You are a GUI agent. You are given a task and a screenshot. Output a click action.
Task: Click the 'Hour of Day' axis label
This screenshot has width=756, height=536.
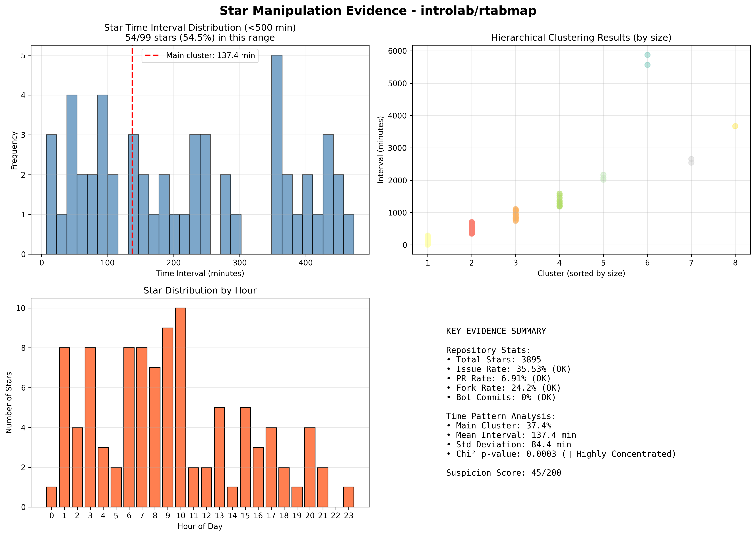pyautogui.click(x=200, y=526)
